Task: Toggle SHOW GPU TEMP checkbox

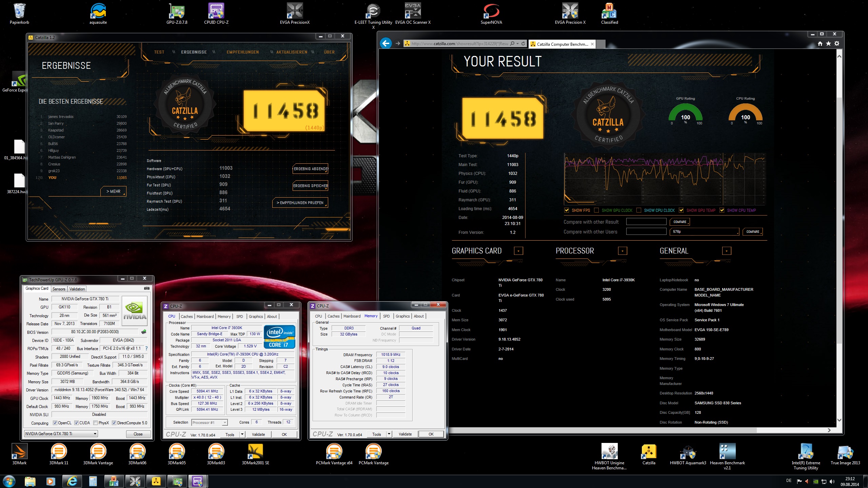Action: (x=681, y=210)
